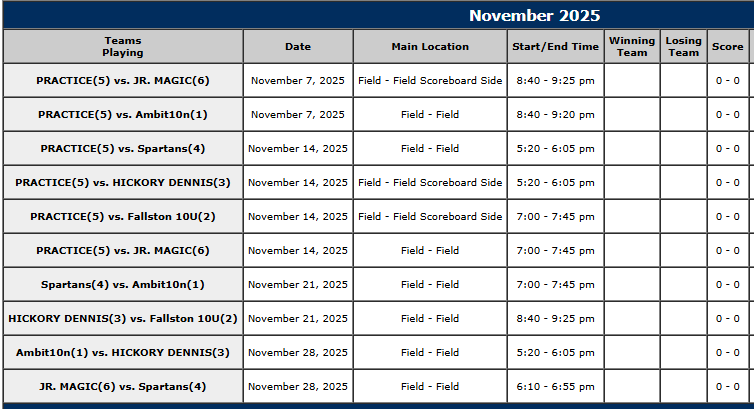Select the Date column header

[298, 46]
